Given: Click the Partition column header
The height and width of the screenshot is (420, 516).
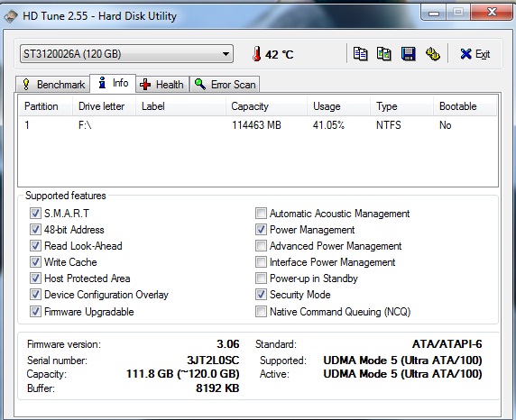Looking at the screenshot, I should click(46, 106).
